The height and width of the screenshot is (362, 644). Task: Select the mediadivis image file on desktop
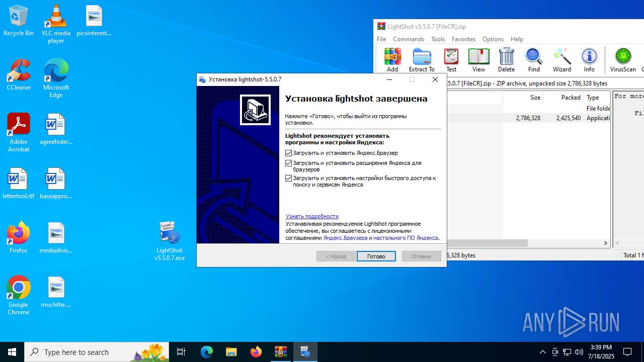(56, 238)
